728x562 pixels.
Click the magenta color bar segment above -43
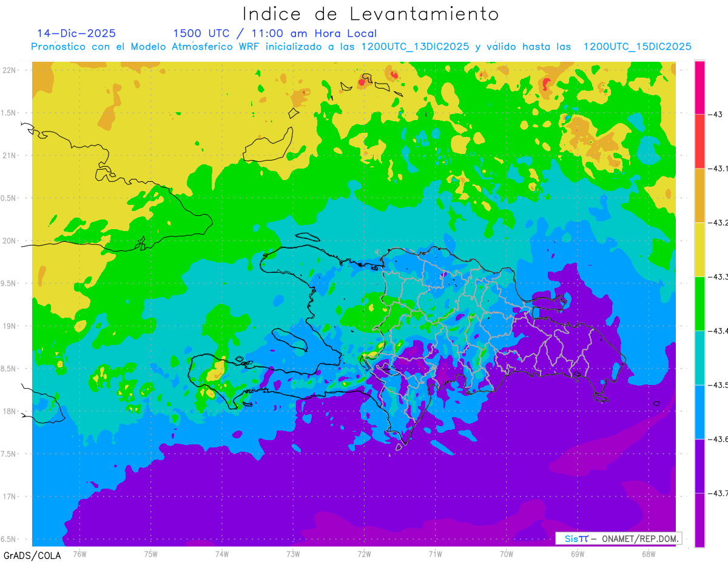[x=699, y=87]
